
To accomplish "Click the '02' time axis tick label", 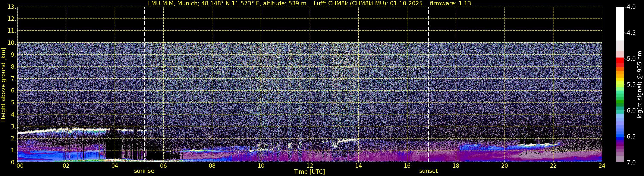I will tap(66, 166).
